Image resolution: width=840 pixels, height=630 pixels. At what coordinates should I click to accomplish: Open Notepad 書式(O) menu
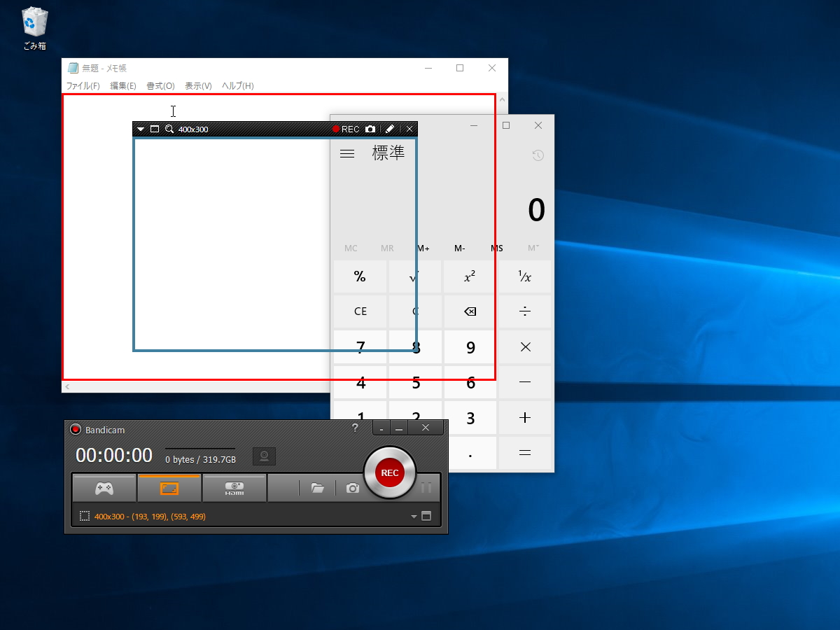coord(160,86)
